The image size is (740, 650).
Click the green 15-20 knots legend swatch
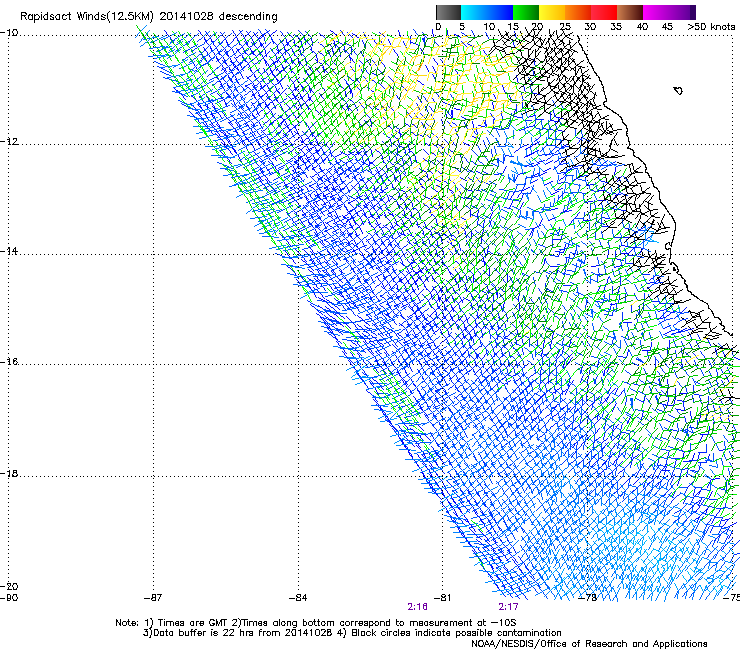pyautogui.click(x=526, y=12)
